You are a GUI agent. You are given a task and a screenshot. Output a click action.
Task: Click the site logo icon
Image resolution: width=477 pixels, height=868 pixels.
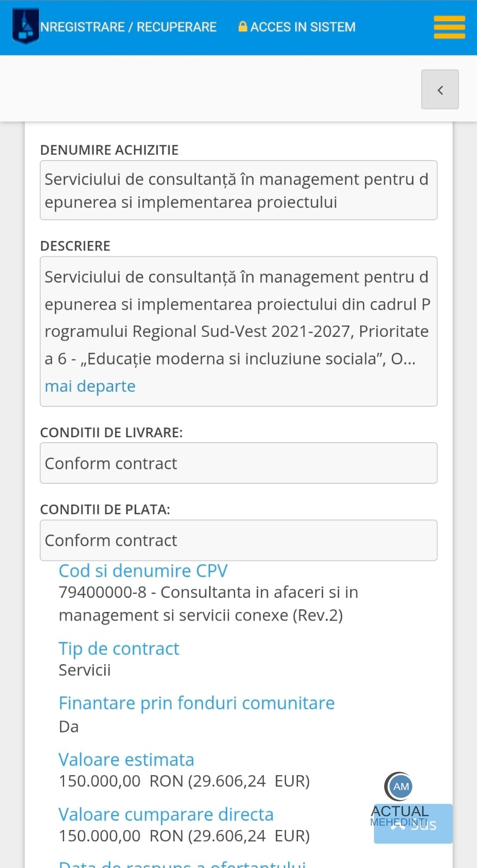click(25, 26)
